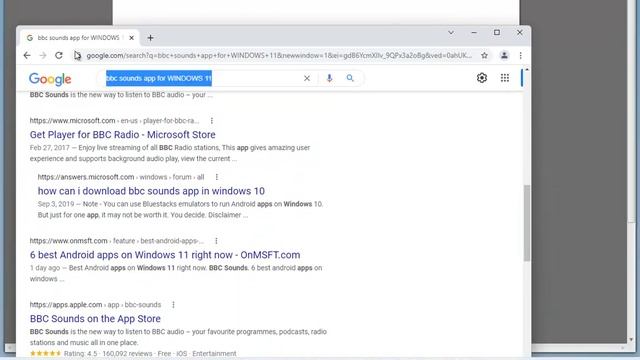640x360 pixels.
Task: Open Get Player for BBC Radio - Microsoft Store
Action: 122,135
